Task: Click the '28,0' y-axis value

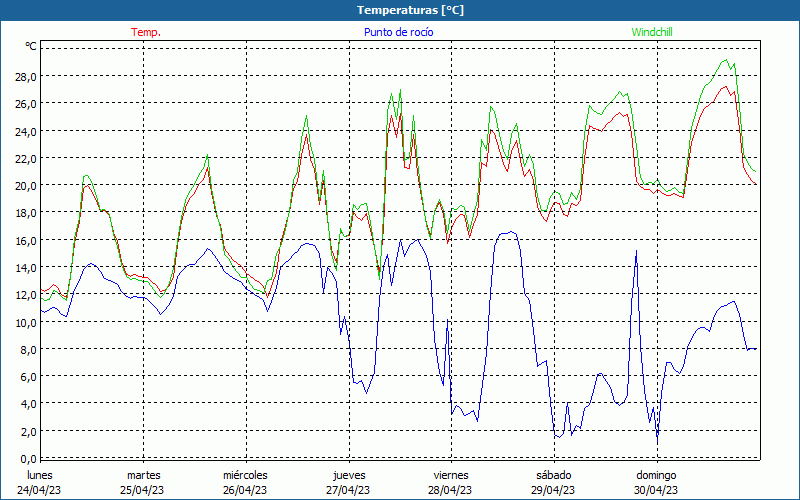Action: point(26,77)
